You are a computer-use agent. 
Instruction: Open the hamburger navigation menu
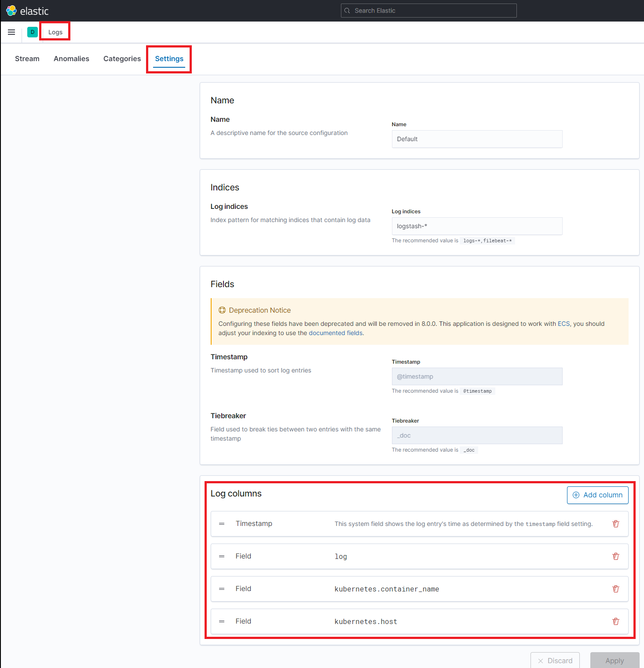pyautogui.click(x=11, y=32)
